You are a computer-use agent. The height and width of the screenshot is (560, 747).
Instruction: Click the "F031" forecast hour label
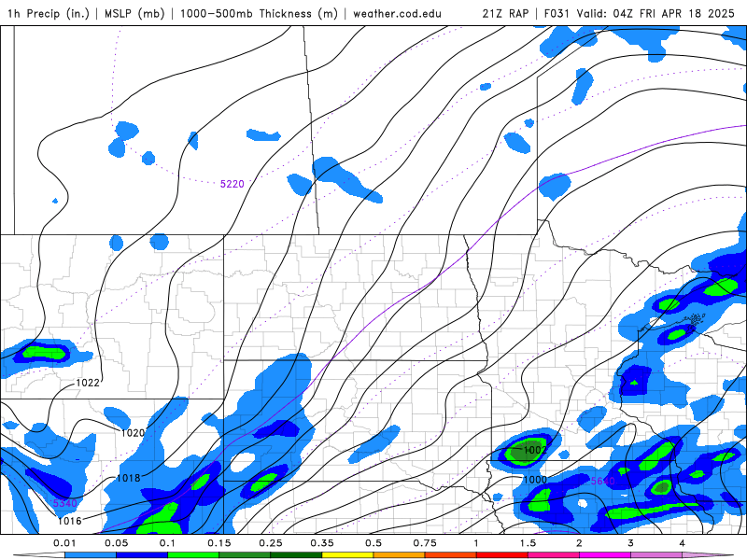pyautogui.click(x=557, y=13)
